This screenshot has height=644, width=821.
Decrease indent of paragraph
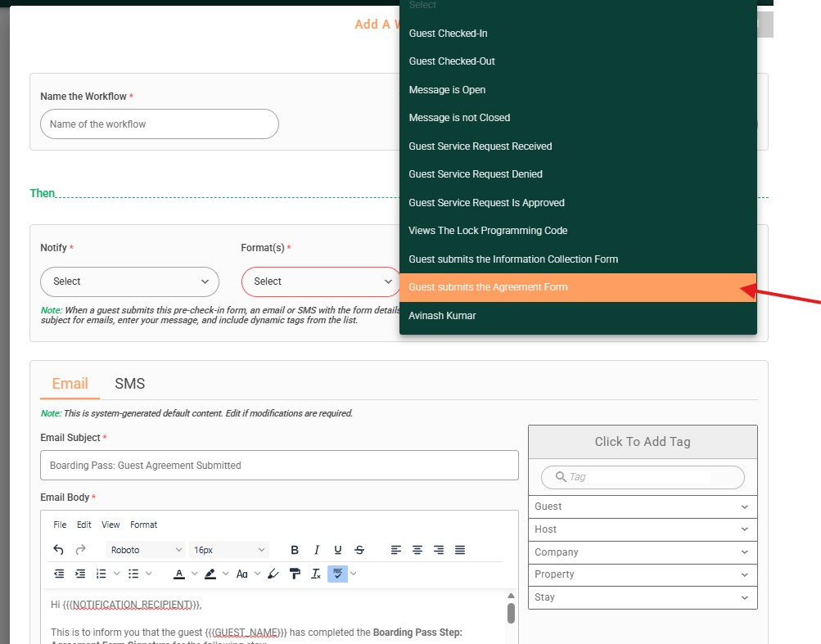click(x=59, y=574)
